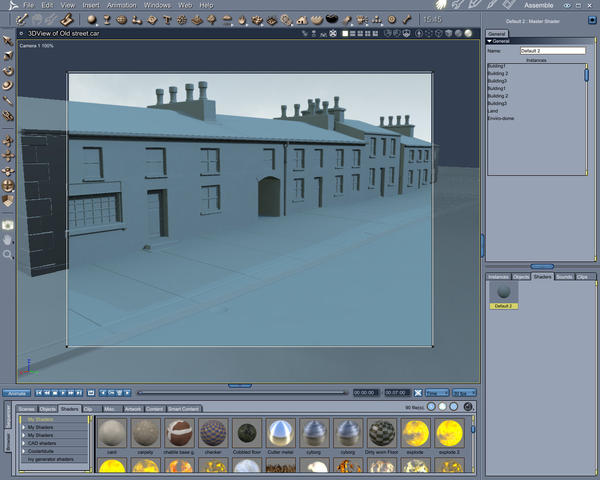This screenshot has width=600, height=480.
Task: Select Enviro-dome in the Instances list
Action: [498, 117]
